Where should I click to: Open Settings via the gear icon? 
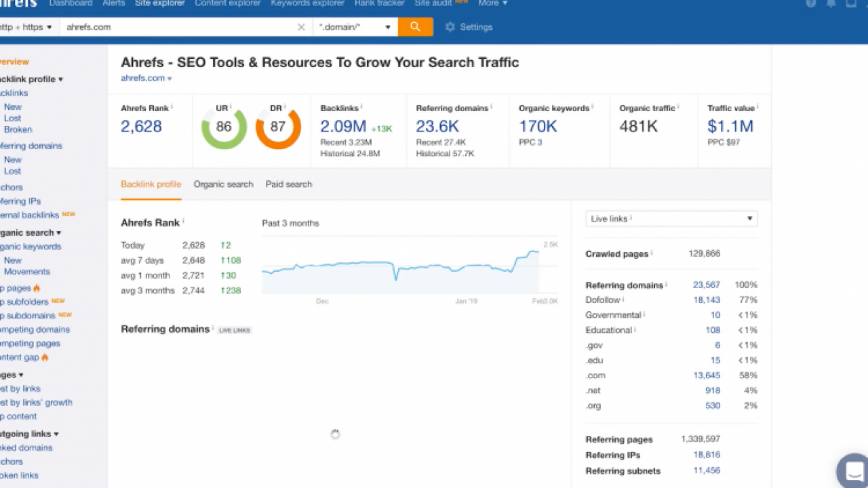pyautogui.click(x=450, y=27)
